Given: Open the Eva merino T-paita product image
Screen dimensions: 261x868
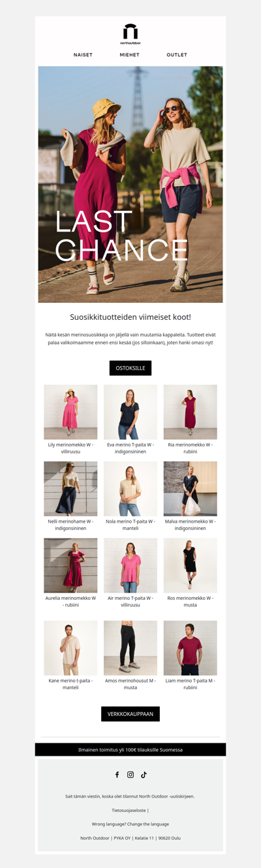Looking at the screenshot, I should tap(130, 412).
